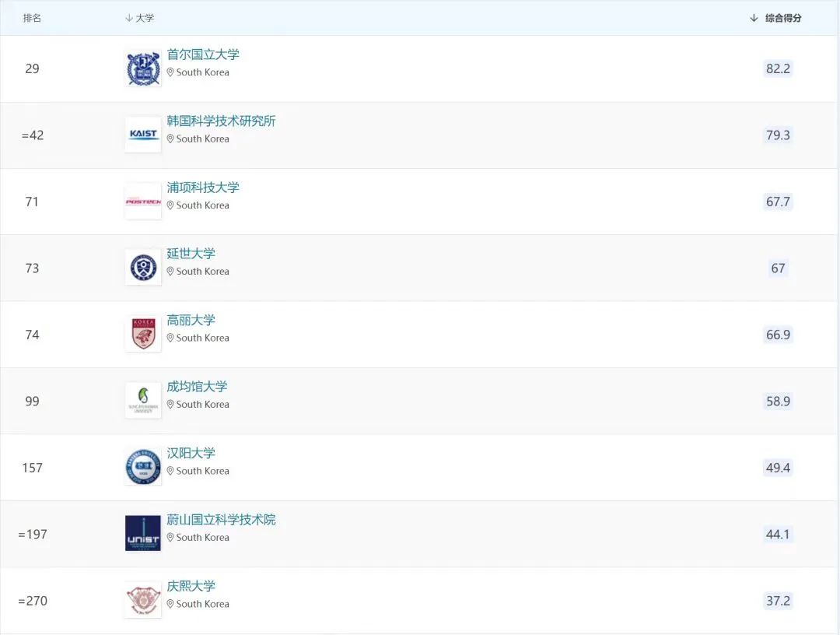Sort by 综合得分 column header
This screenshot has height=635, width=840.
(782, 18)
